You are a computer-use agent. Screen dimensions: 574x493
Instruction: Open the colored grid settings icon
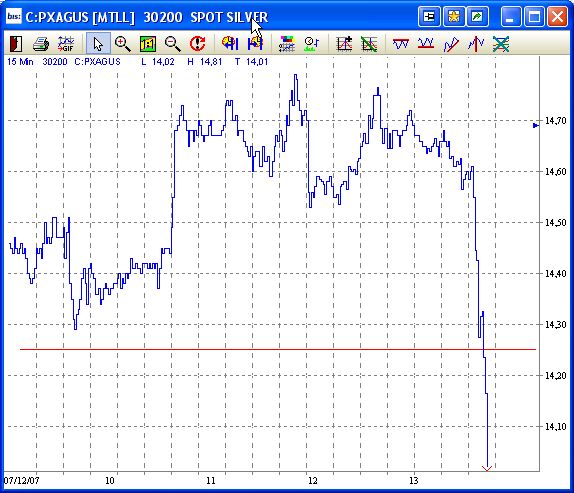(x=287, y=44)
